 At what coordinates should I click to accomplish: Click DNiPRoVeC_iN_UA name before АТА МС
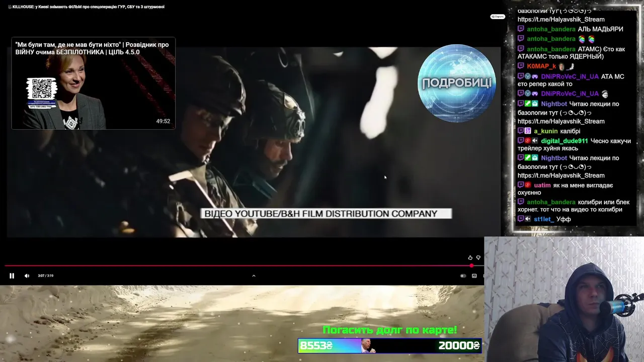pos(570,76)
